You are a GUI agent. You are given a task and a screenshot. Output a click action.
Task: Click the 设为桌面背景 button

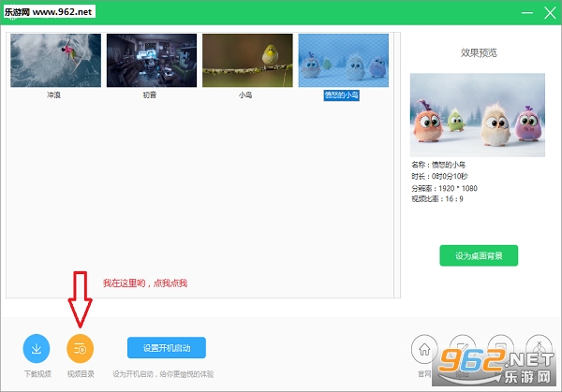click(479, 255)
